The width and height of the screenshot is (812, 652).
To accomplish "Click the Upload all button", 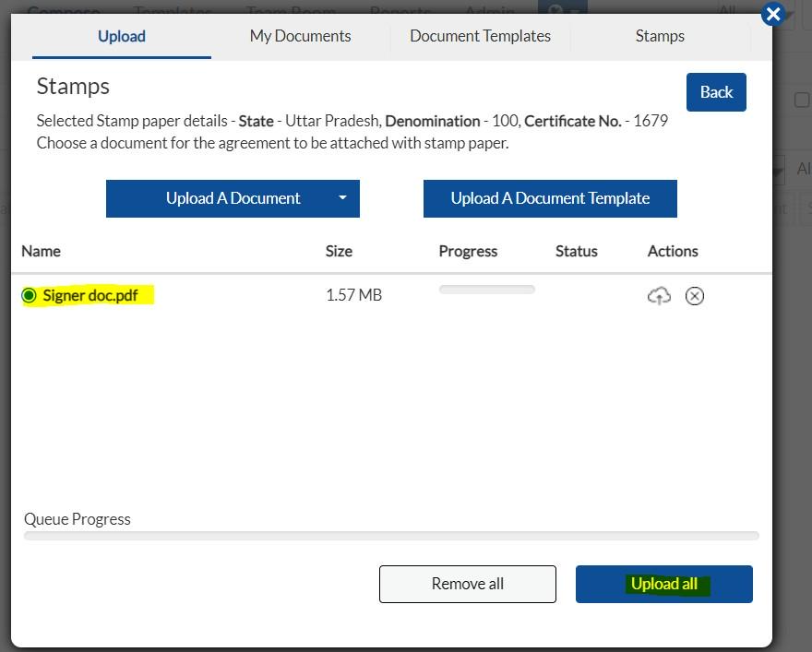I will pyautogui.click(x=663, y=584).
